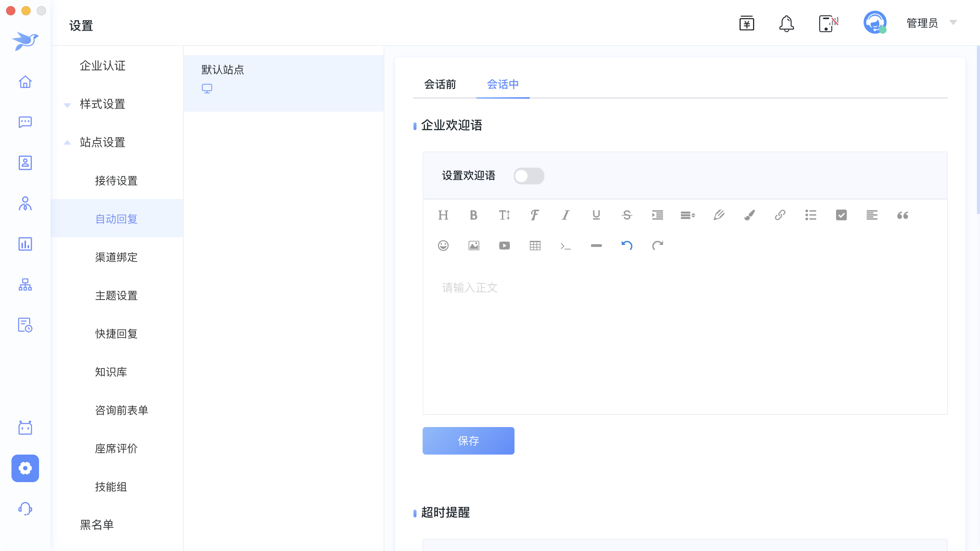Click the insert image icon
Screen dimensions: 980x551
click(x=474, y=246)
